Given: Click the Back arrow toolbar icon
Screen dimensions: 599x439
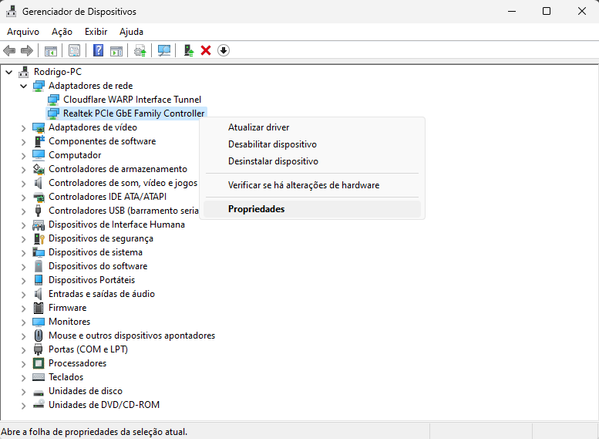Looking at the screenshot, I should [9, 50].
